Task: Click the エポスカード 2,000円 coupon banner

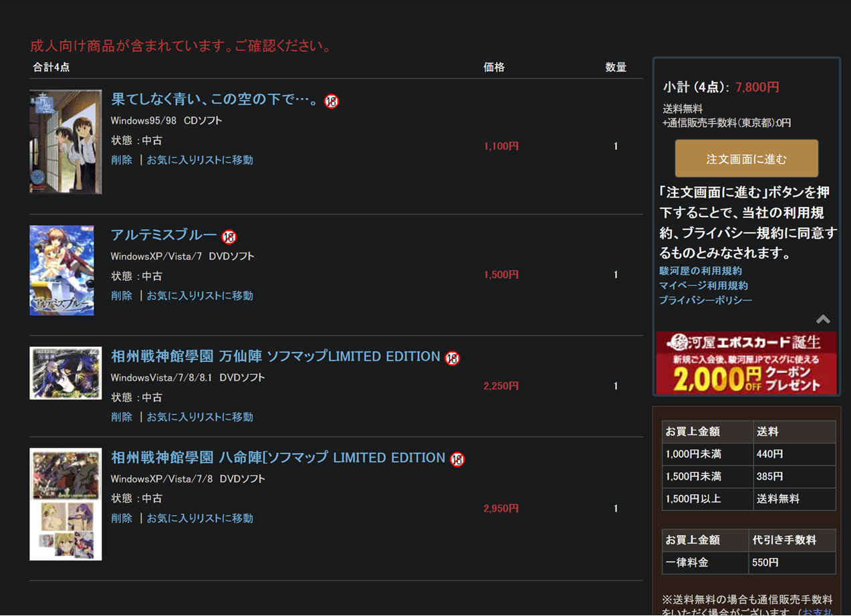Action: 746,363
